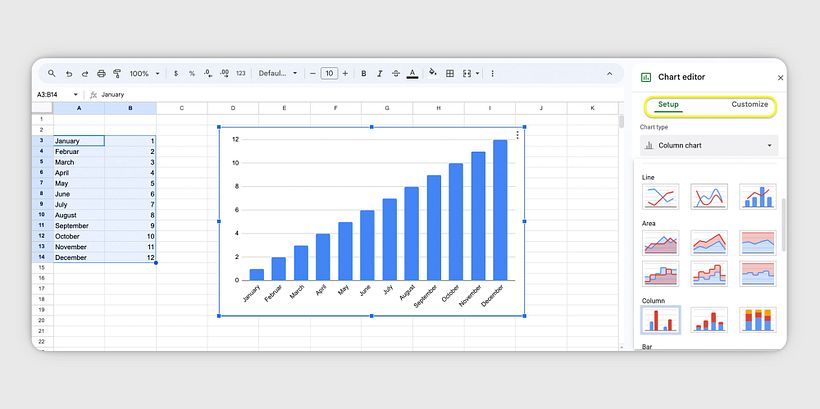Click the Chart editor panel icon
Screen dimensions: 820x409
coord(646,77)
